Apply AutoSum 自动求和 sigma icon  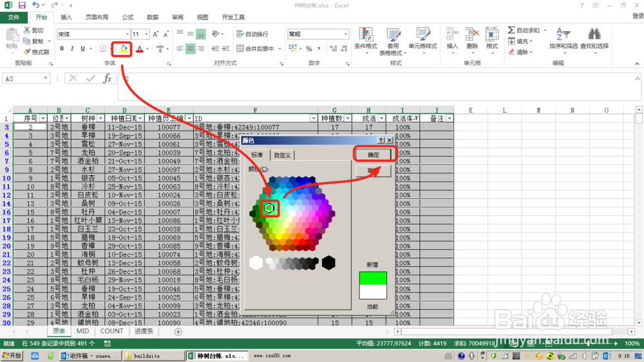point(524,30)
